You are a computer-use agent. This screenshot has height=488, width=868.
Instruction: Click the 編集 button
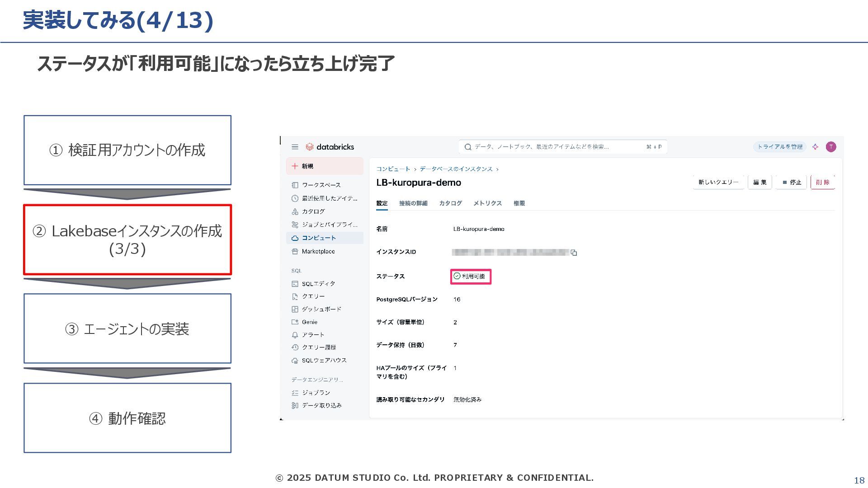[x=760, y=182]
